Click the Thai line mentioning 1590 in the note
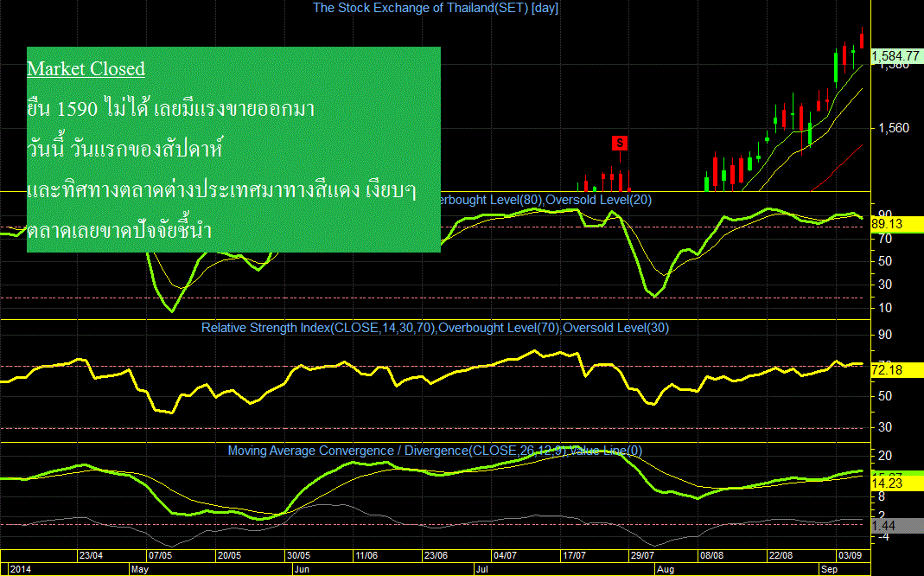This screenshot has width=924, height=576. tap(171, 109)
